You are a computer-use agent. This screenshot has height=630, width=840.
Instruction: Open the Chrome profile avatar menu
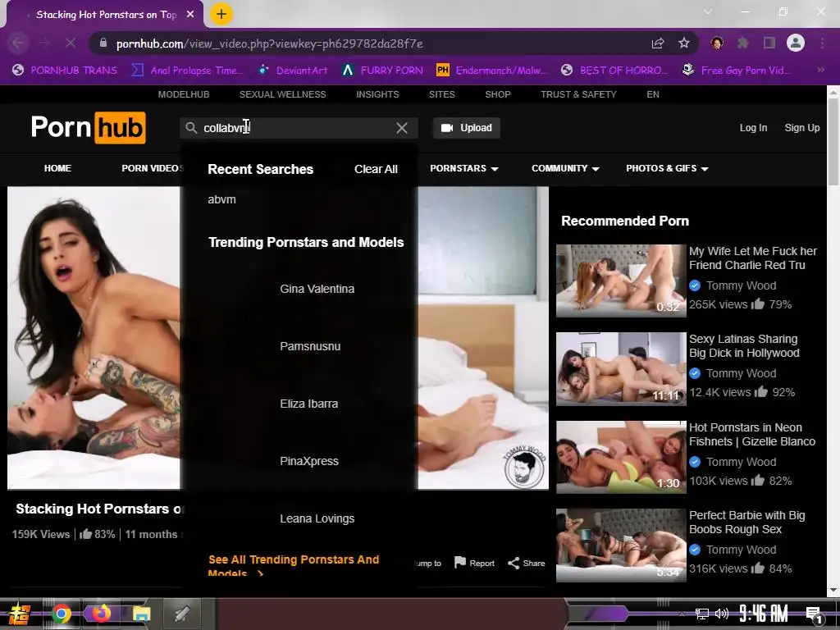[796, 43]
